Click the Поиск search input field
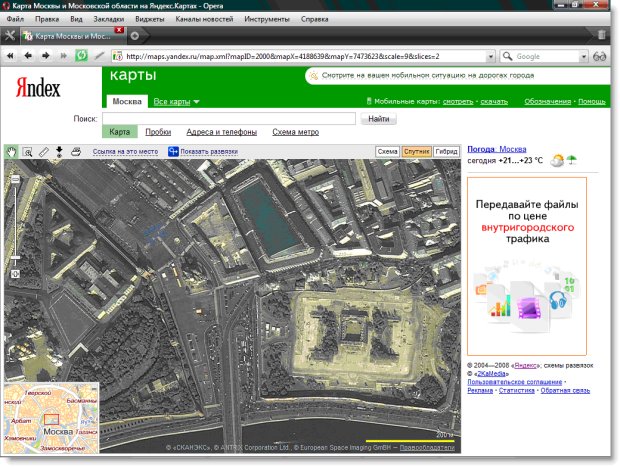This screenshot has height=467, width=620. click(x=229, y=119)
